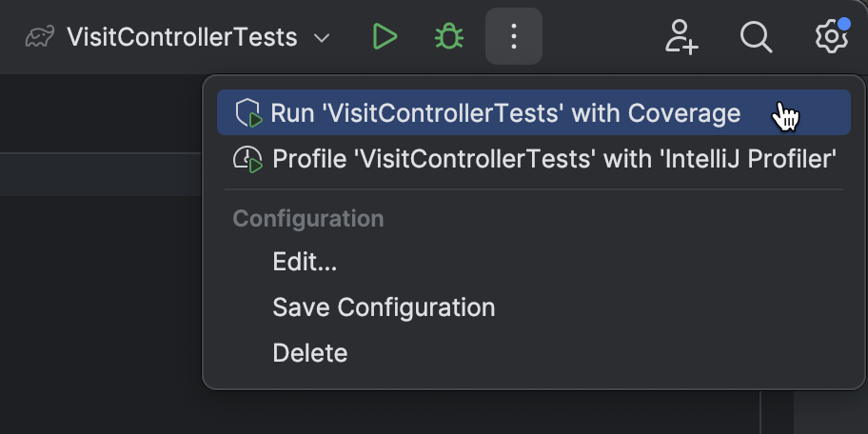Click the profiler clock icon in the menu

[248, 159]
